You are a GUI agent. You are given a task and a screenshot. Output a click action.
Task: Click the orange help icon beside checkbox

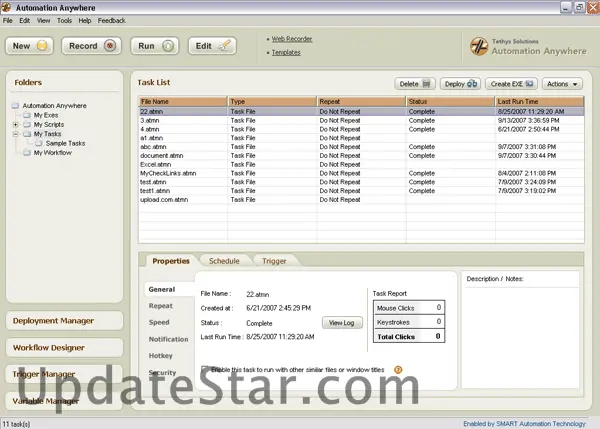coord(398,370)
